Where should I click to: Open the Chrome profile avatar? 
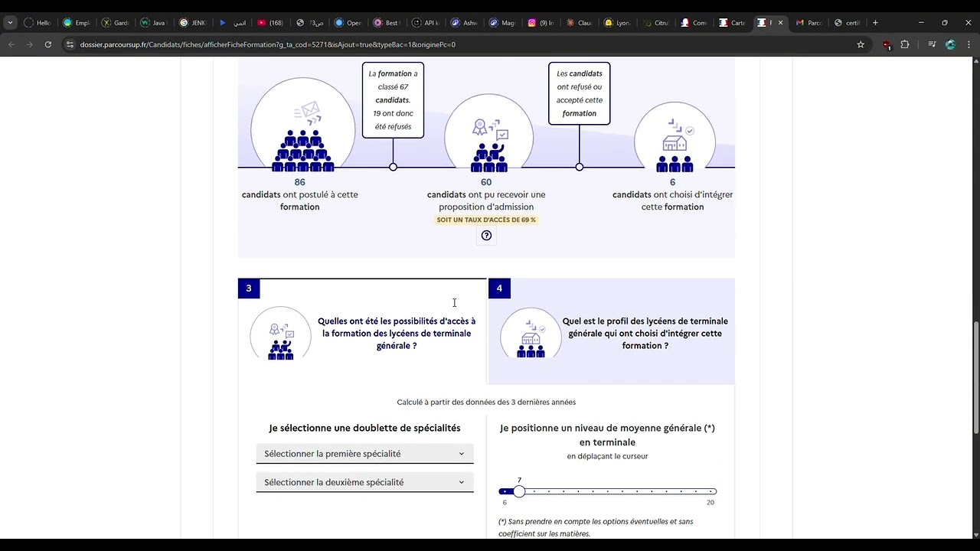click(951, 44)
